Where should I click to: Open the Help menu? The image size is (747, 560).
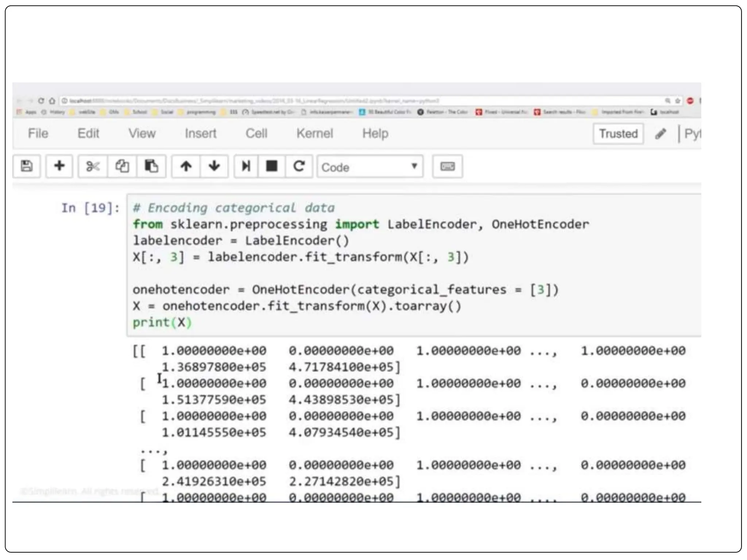tap(375, 133)
